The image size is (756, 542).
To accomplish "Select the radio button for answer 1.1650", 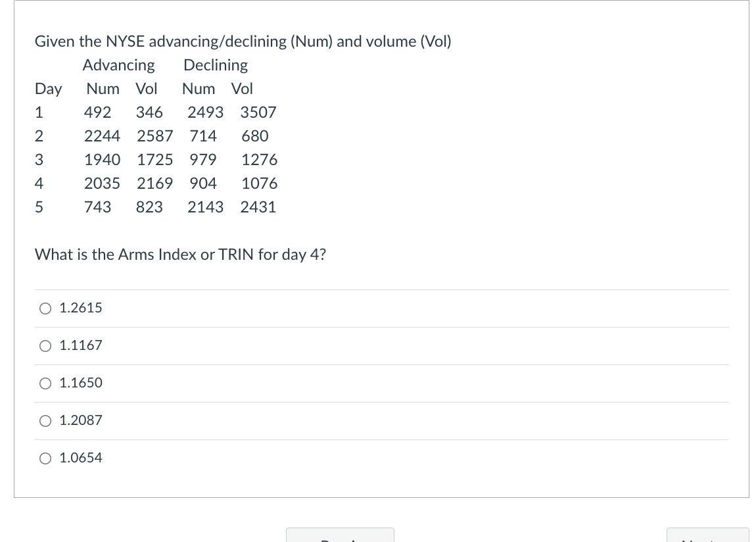I will click(x=45, y=383).
